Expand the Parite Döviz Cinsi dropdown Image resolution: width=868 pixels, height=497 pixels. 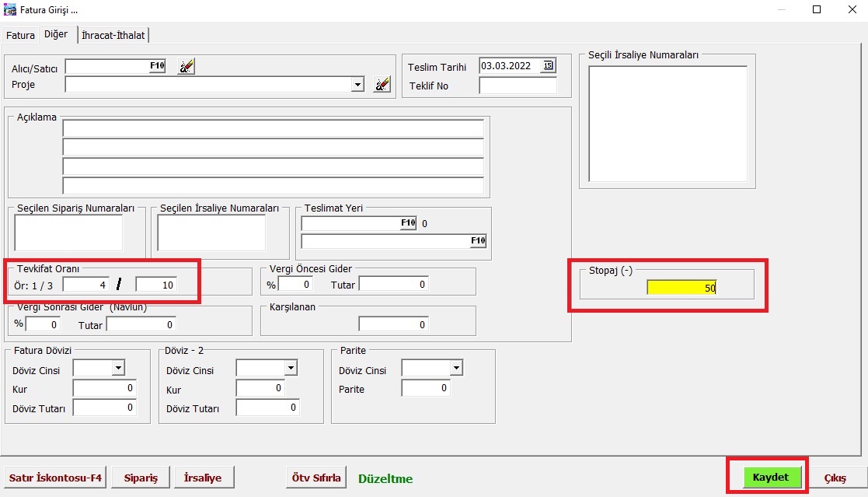pos(456,368)
